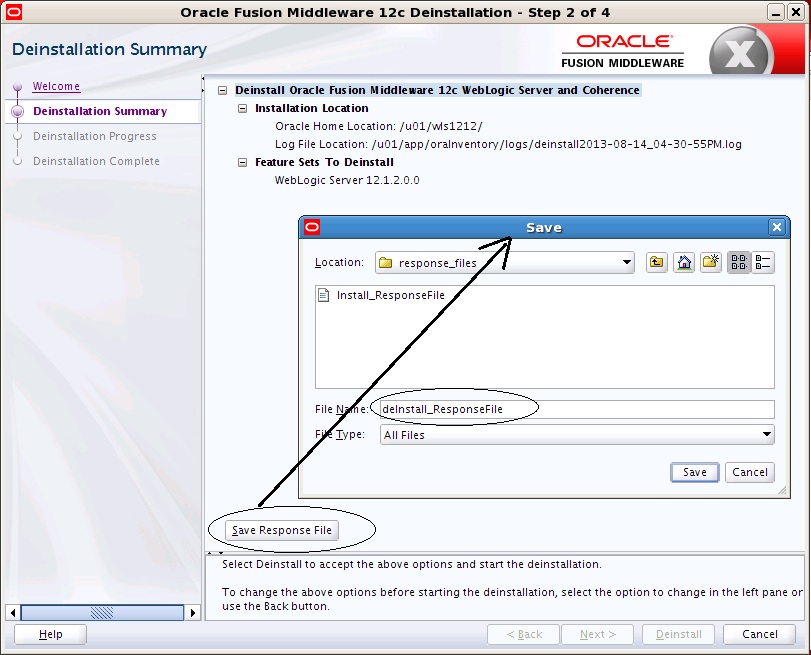Click the Oracle logo on Save dialog title
This screenshot has height=655, width=811.
pos(312,227)
